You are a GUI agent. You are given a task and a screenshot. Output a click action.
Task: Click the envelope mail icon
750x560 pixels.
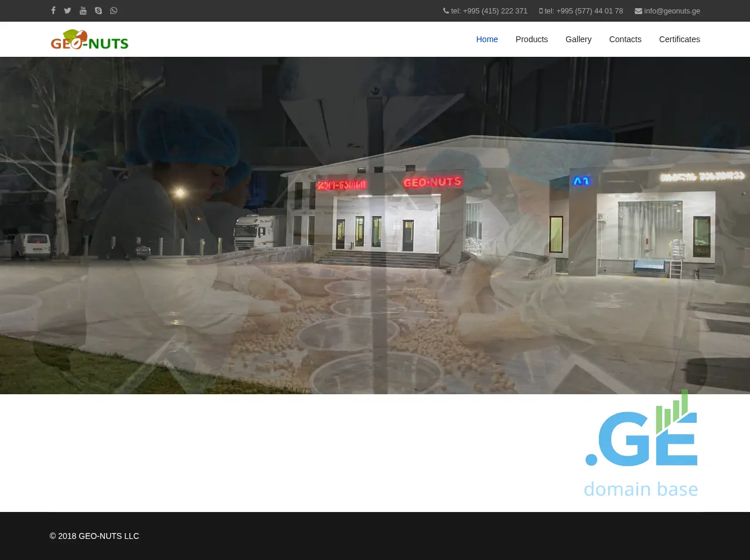pos(638,11)
